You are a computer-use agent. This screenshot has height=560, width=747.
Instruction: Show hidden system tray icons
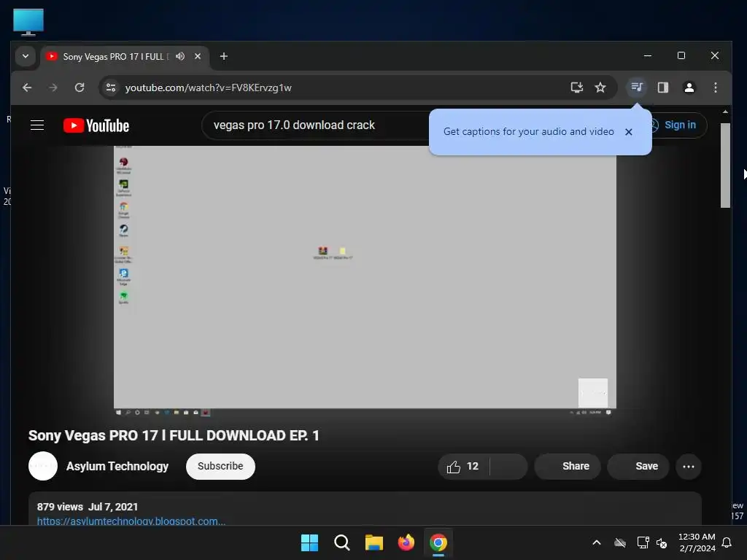click(597, 542)
